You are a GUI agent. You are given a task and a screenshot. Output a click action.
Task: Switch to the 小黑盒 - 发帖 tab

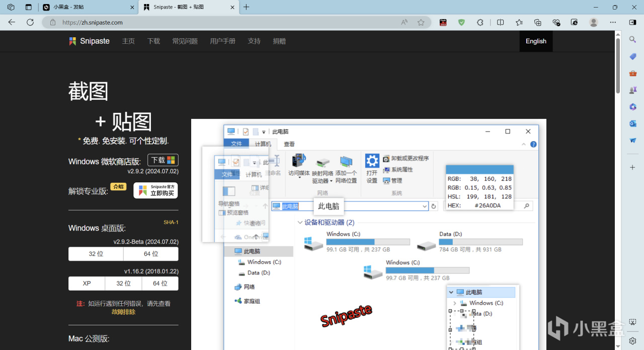[x=88, y=7]
